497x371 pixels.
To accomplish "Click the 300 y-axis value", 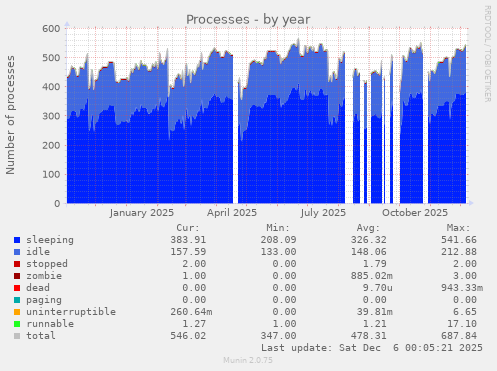I will click(x=51, y=116).
